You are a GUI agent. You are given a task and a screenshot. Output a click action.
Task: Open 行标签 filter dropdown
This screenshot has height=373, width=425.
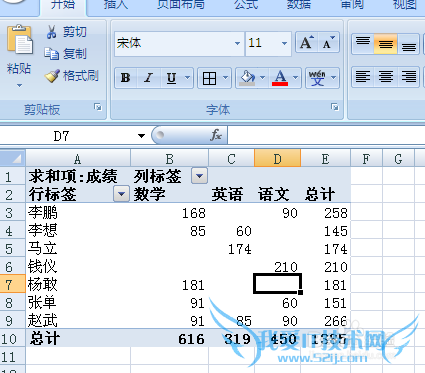point(121,194)
